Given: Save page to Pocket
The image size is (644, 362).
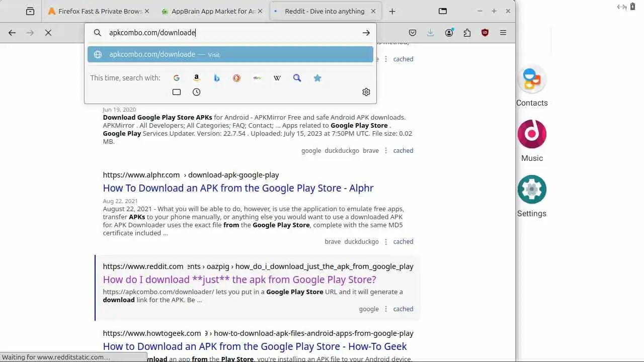Looking at the screenshot, I should pyautogui.click(x=413, y=33).
